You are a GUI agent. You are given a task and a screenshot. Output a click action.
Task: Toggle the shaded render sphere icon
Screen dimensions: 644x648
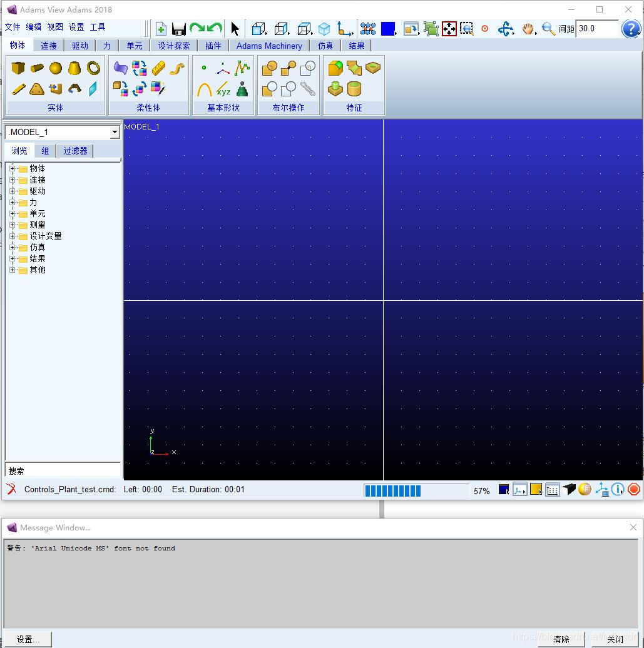(585, 490)
